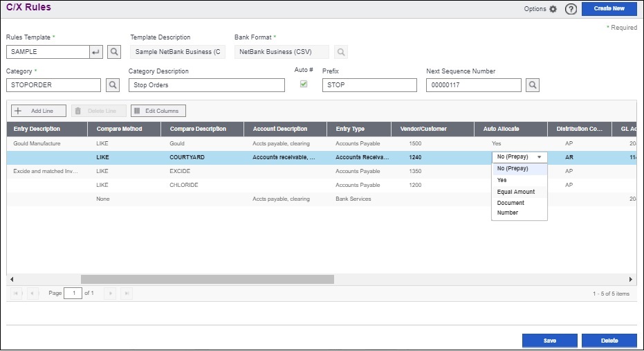Click the help question mark icon
Image resolution: width=644 pixels, height=351 pixels.
tap(571, 9)
